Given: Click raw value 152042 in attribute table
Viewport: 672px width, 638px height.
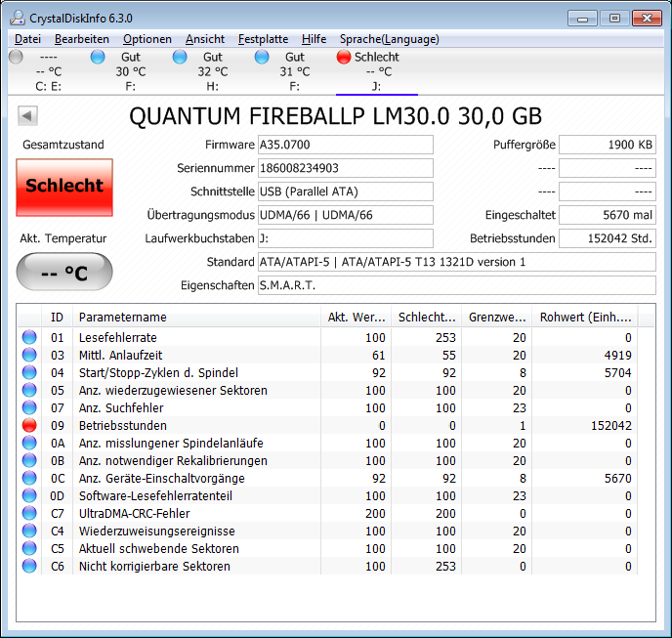Looking at the screenshot, I should [x=611, y=426].
